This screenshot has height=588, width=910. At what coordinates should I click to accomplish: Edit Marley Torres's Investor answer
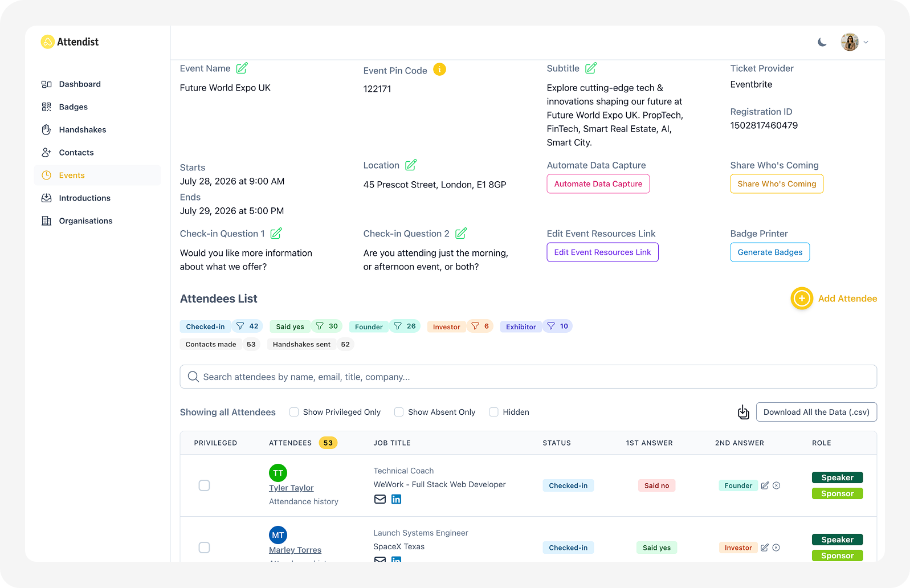765,548
